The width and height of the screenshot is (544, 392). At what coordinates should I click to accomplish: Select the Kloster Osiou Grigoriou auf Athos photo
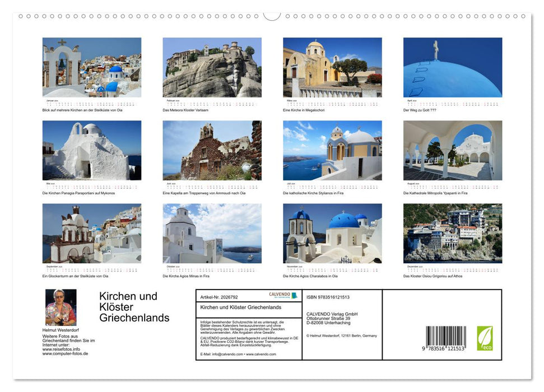452,234
